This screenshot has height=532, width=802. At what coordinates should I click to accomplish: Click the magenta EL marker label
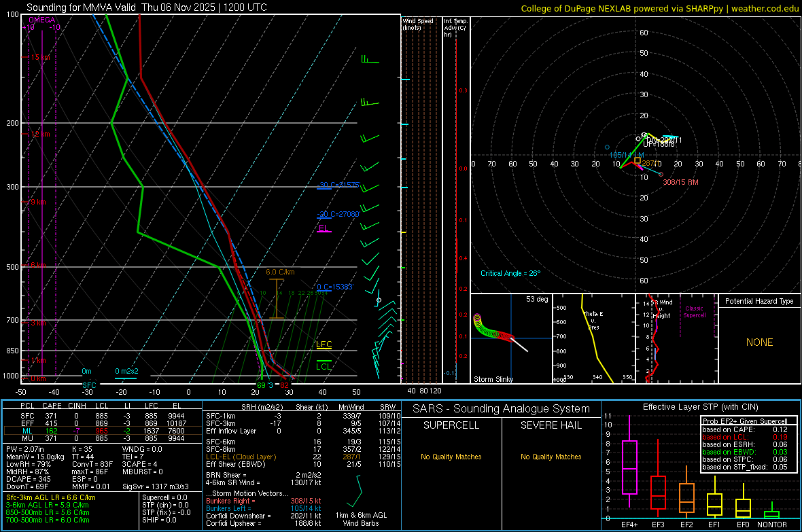click(323, 228)
